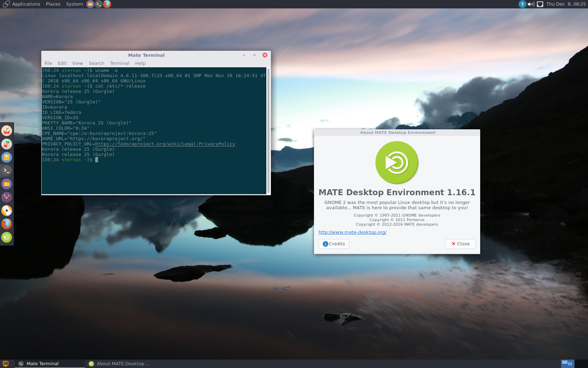Open the terminal Help menu
The width and height of the screenshot is (588, 368).
[x=140, y=63]
